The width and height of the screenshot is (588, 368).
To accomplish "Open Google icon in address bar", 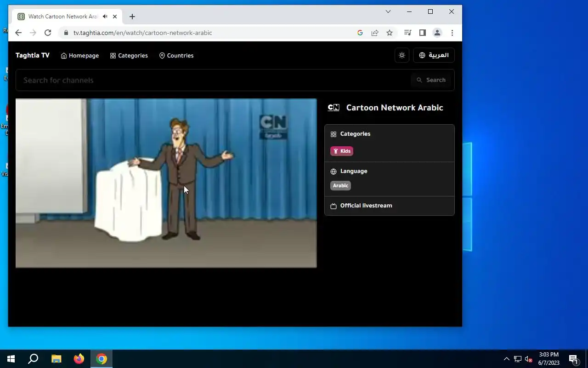I will click(x=360, y=33).
